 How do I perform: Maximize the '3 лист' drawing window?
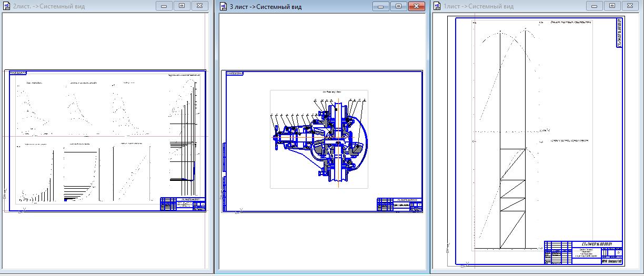click(x=398, y=6)
